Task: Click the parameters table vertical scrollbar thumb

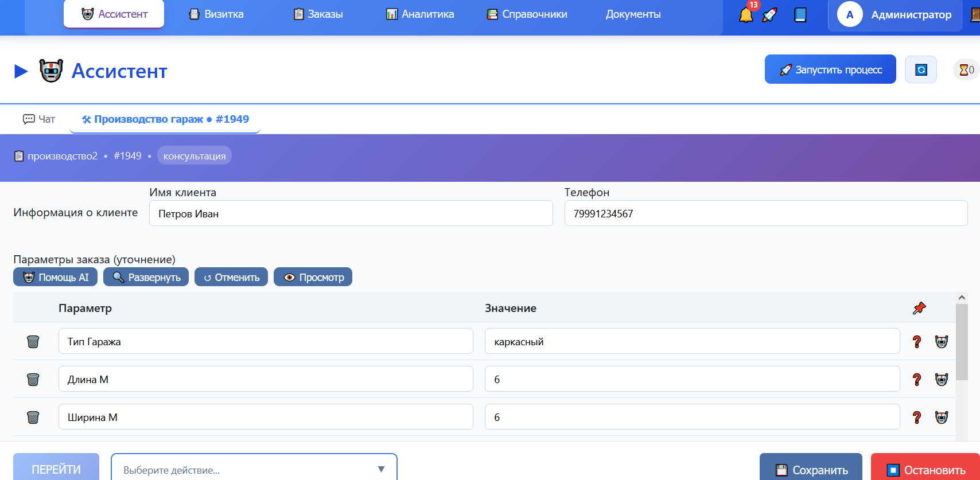Action: point(962,342)
